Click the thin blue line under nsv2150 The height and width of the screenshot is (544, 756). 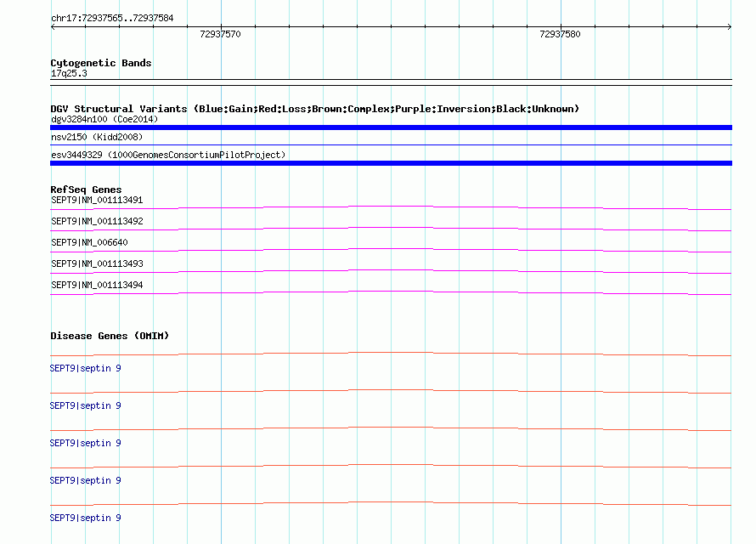[391, 144]
